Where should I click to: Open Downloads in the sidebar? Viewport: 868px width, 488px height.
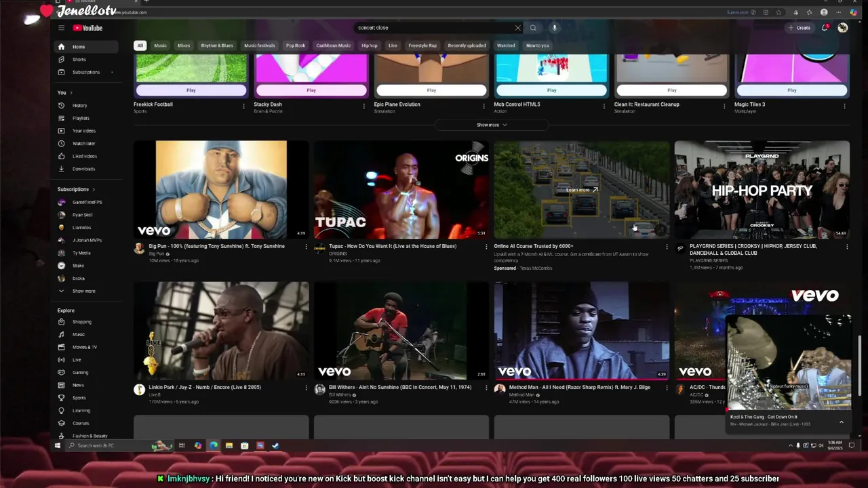[83, 169]
